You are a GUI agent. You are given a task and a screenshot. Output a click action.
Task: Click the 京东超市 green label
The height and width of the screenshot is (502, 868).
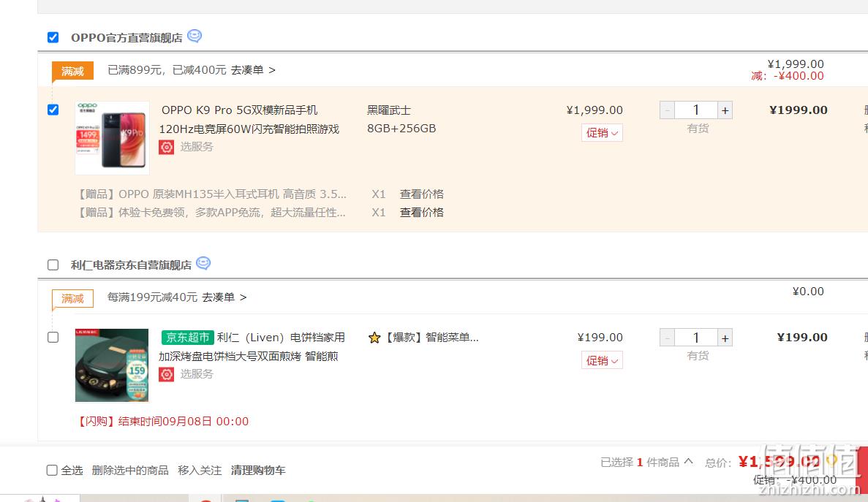click(188, 338)
